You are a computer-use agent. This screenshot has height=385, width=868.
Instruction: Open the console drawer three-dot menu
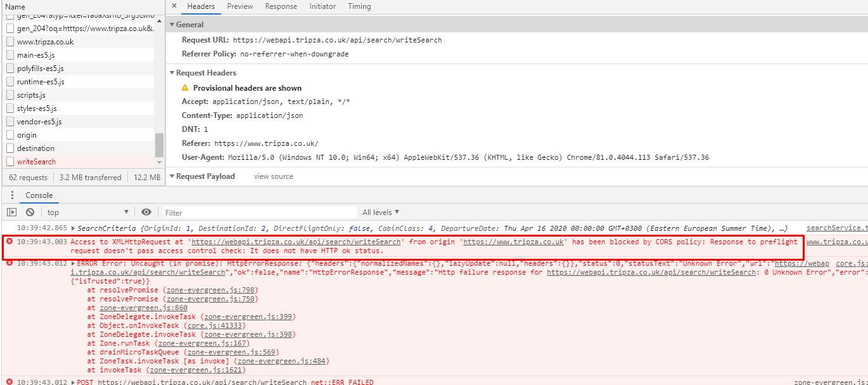tap(12, 195)
